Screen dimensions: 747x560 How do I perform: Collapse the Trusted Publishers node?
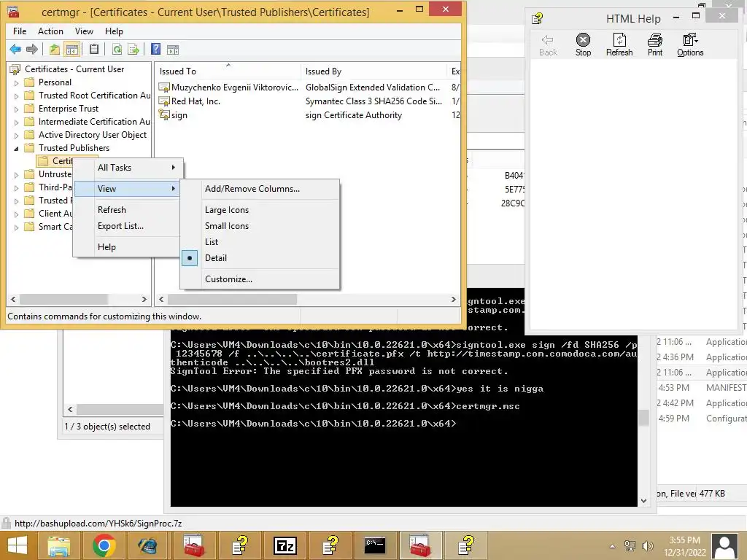[x=16, y=149]
